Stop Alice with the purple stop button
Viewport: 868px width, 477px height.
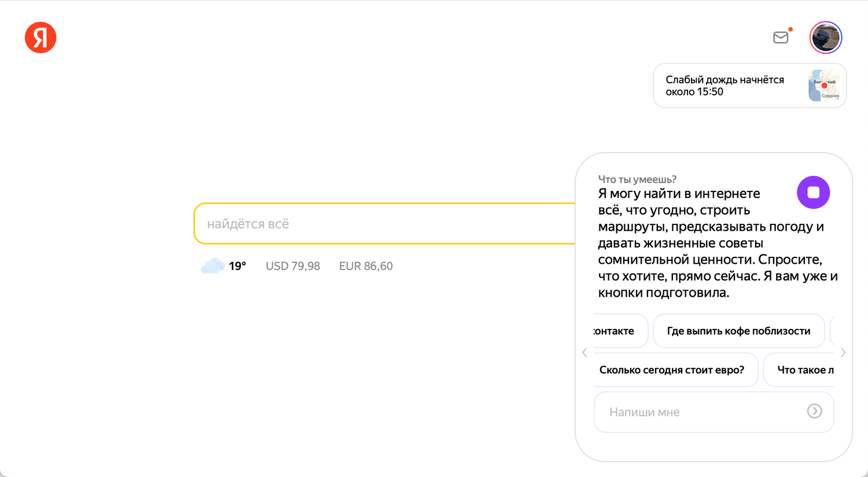813,193
